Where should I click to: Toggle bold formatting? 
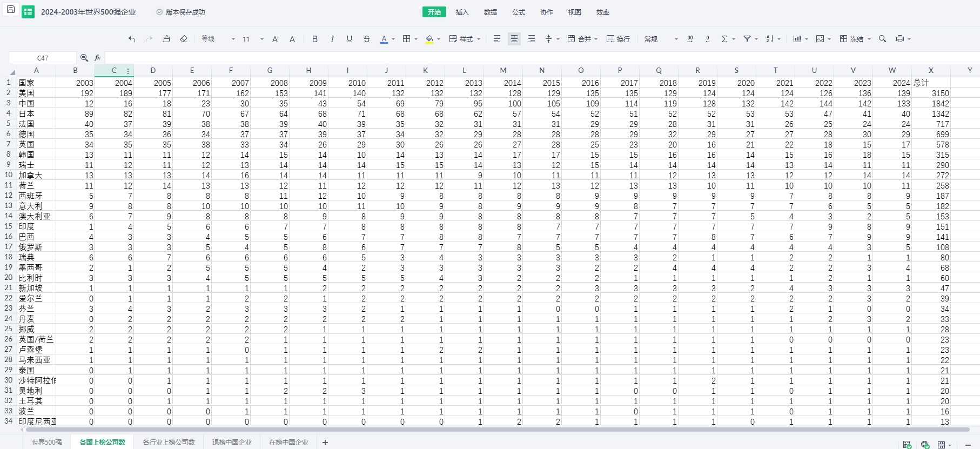(315, 39)
